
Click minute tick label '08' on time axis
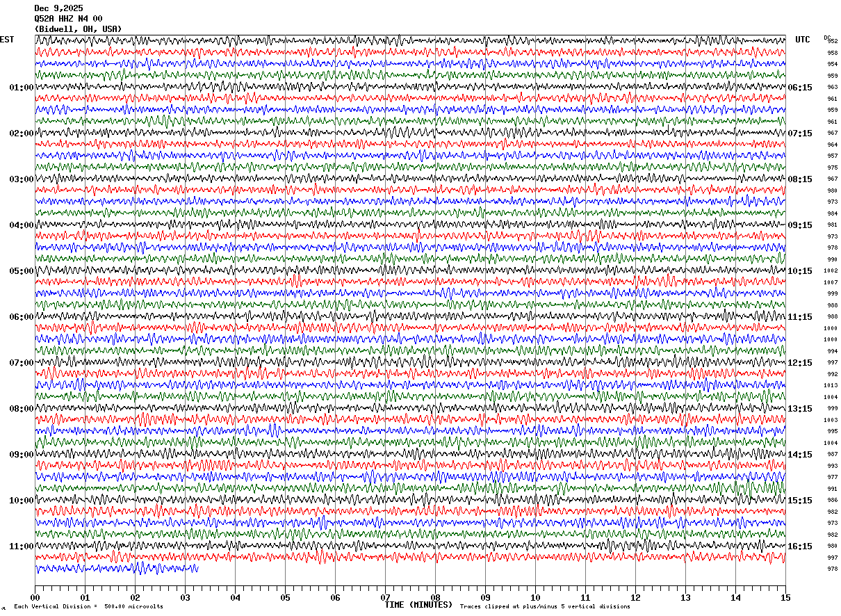click(x=435, y=597)
